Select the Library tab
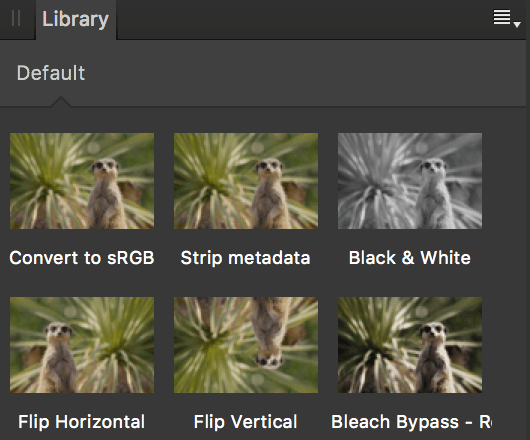Screen dimensions: 530x440 pyautogui.click(x=76, y=19)
